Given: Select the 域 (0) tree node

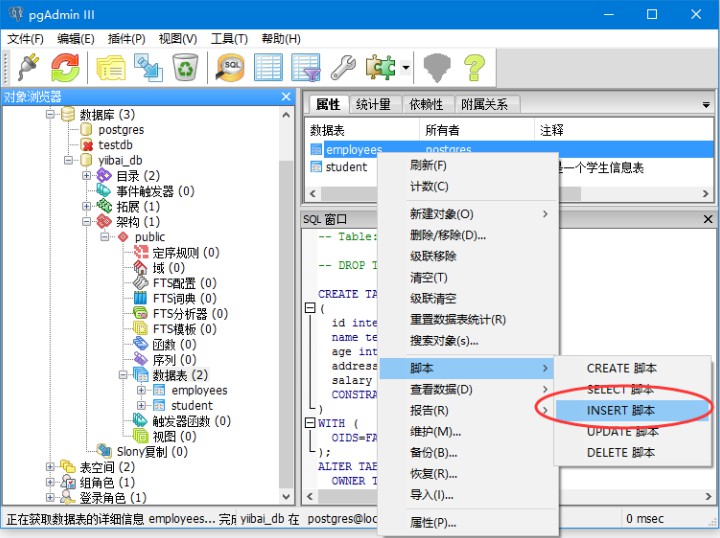Looking at the screenshot, I should coord(169,268).
